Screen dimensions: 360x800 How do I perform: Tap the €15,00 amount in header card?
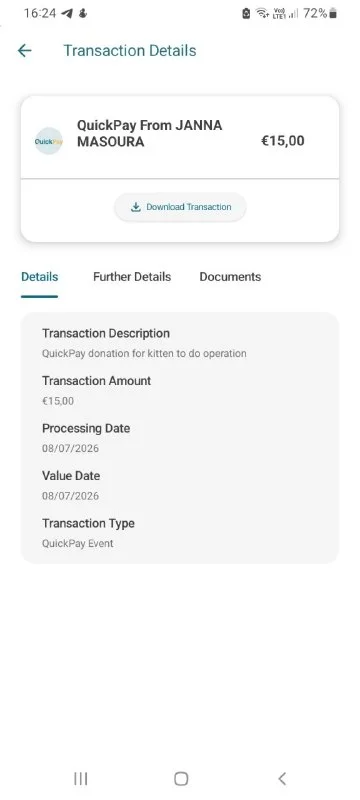coord(283,141)
